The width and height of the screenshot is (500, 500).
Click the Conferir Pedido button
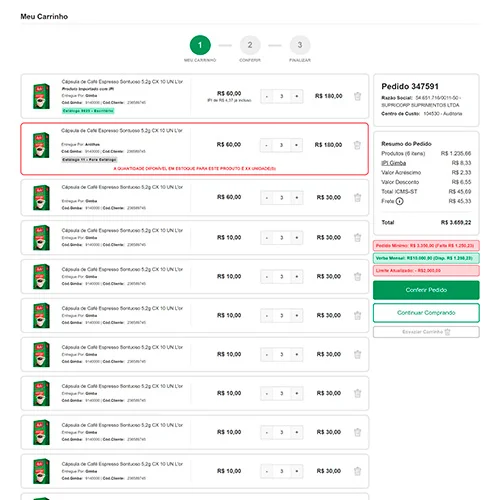(426, 290)
